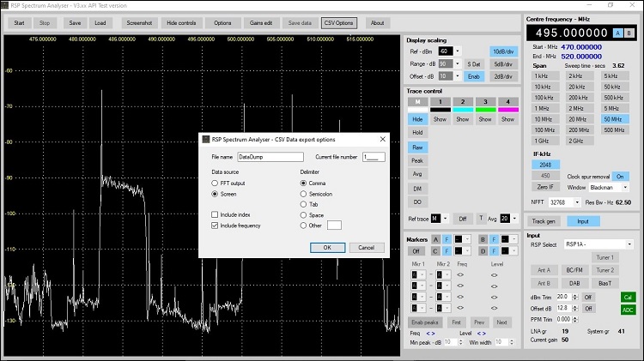Select VFO A next to centre frequency

coord(619,32)
